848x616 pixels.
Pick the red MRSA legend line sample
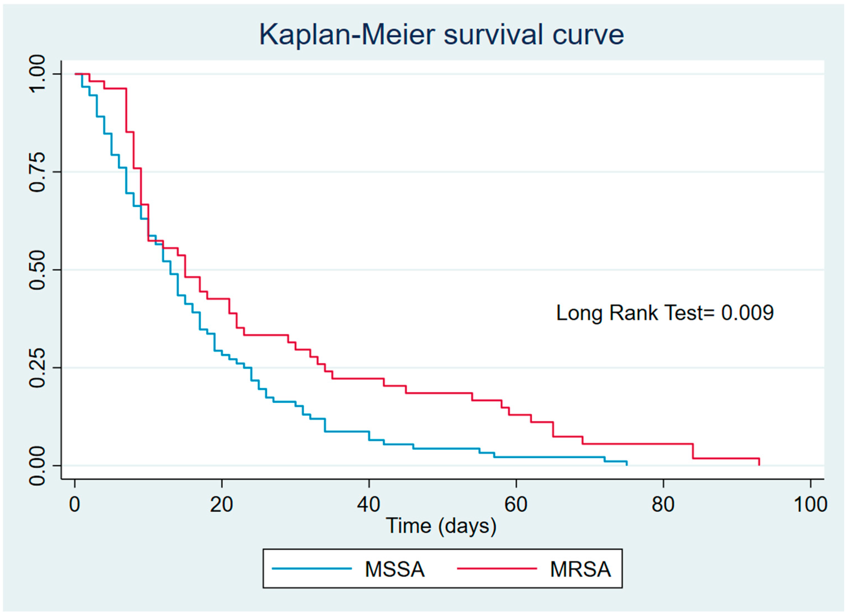click(x=497, y=569)
